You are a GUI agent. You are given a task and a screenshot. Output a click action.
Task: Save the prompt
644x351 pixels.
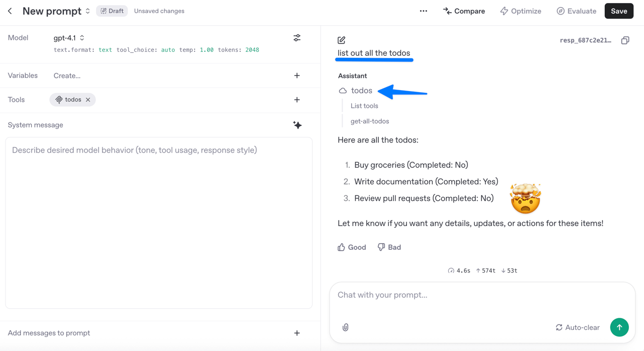click(619, 11)
